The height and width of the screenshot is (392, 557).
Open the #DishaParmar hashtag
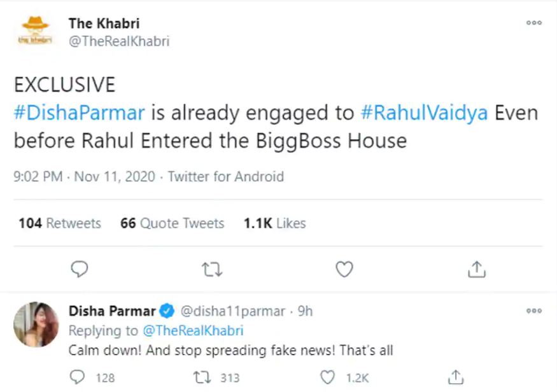click(80, 113)
